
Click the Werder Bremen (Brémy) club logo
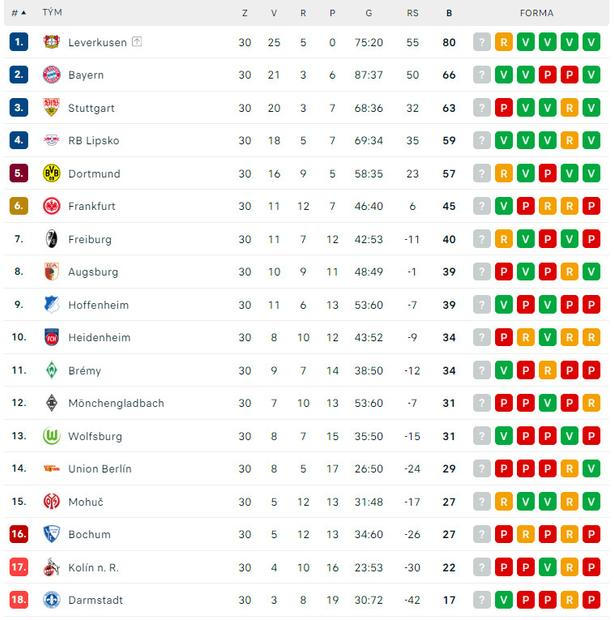pos(52,370)
